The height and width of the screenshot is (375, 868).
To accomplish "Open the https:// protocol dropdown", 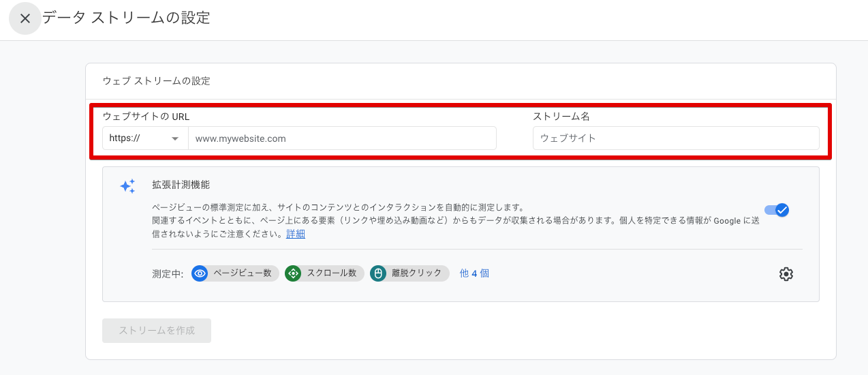I will pyautogui.click(x=145, y=138).
